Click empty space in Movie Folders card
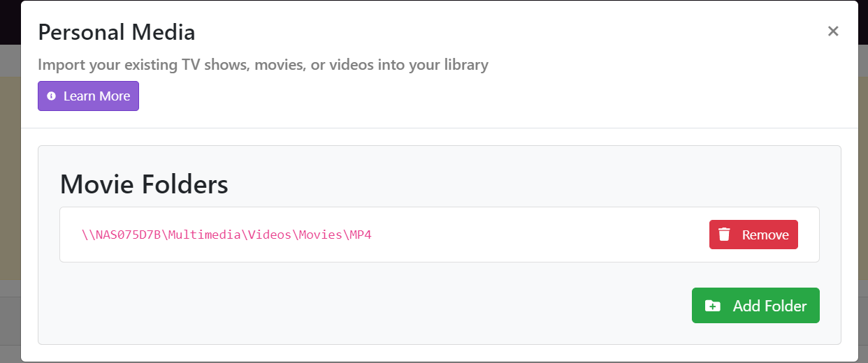This screenshot has width=868, height=363. [x=349, y=307]
